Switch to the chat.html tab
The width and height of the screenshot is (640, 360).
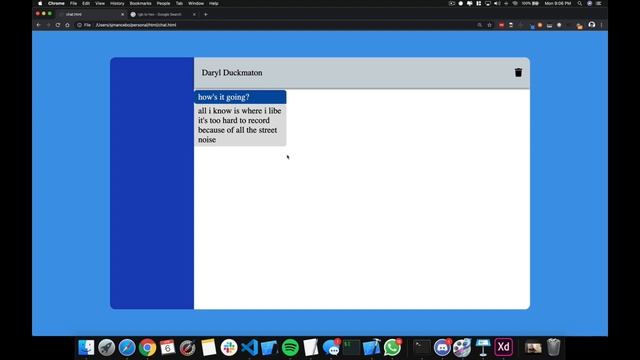[91, 14]
